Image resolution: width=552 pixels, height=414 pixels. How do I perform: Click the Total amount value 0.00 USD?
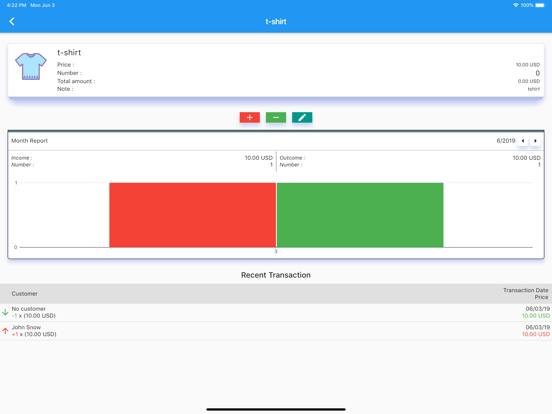pyautogui.click(x=528, y=81)
